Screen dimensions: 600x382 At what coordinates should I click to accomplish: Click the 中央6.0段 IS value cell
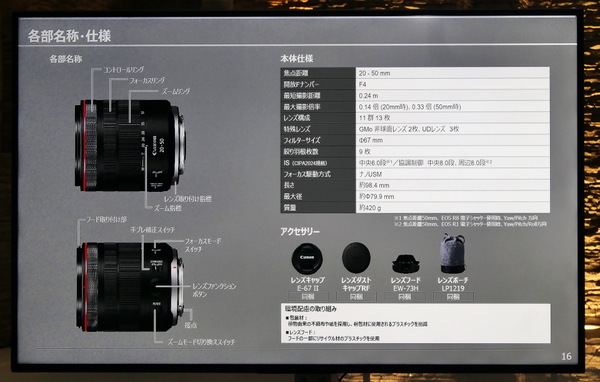[x=453, y=163]
